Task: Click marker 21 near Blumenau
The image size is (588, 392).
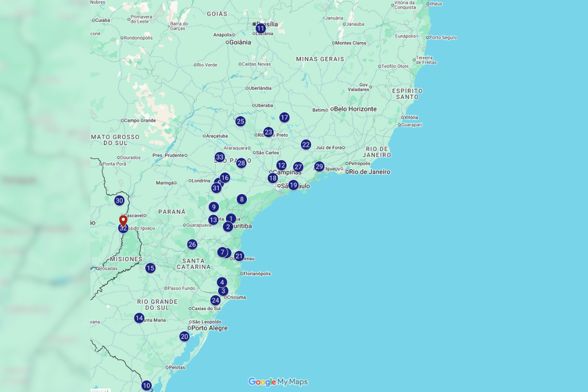Action: [x=239, y=256]
